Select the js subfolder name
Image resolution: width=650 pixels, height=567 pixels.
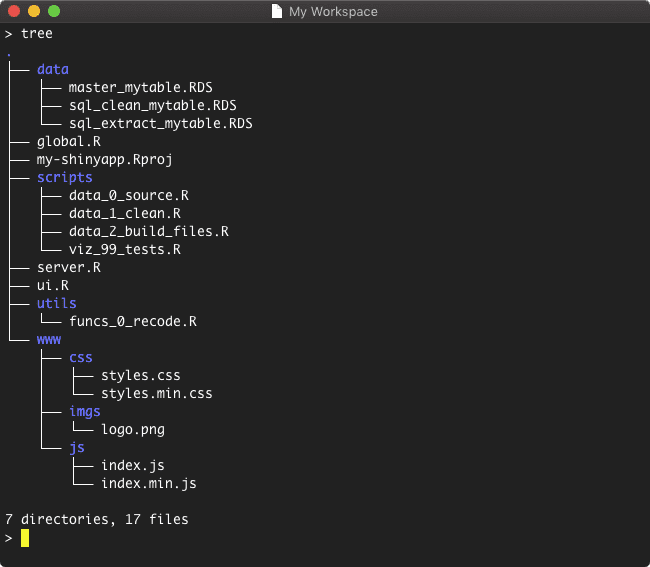pos(76,448)
